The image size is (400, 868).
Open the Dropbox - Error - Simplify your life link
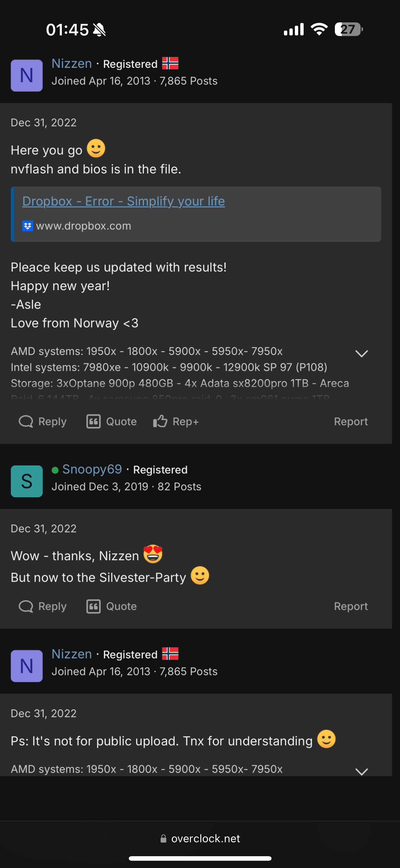(123, 201)
